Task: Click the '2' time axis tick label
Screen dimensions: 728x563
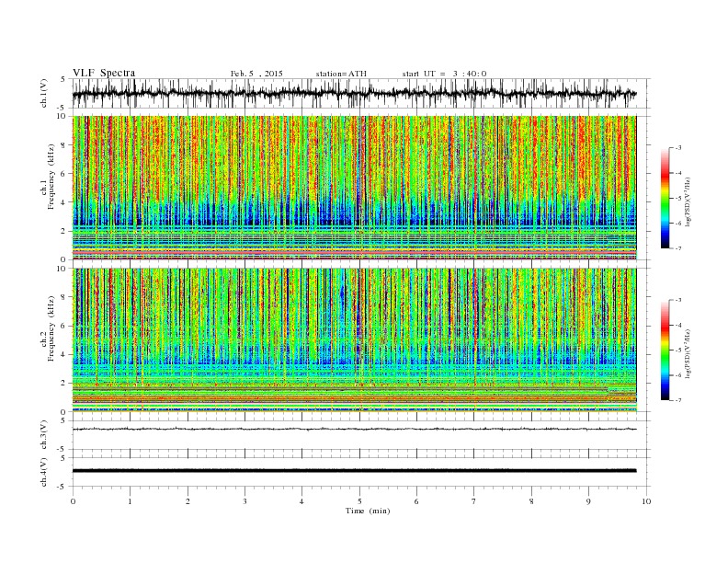Action: (x=188, y=501)
